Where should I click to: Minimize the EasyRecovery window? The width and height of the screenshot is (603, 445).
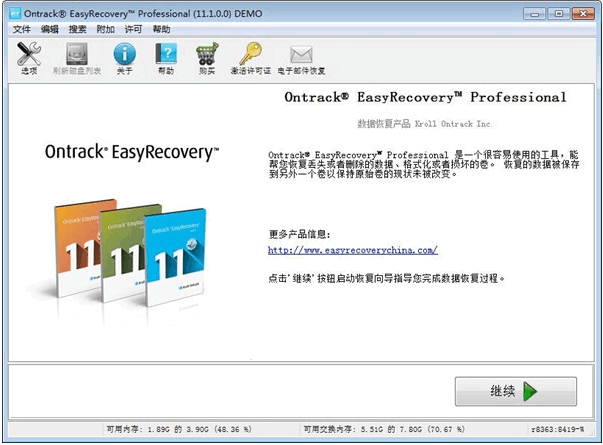coord(535,14)
